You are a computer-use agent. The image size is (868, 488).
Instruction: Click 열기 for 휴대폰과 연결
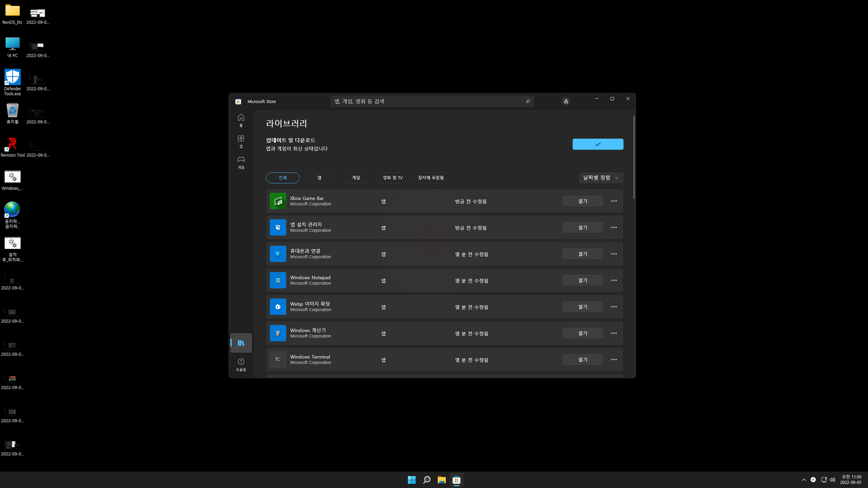pyautogui.click(x=583, y=254)
